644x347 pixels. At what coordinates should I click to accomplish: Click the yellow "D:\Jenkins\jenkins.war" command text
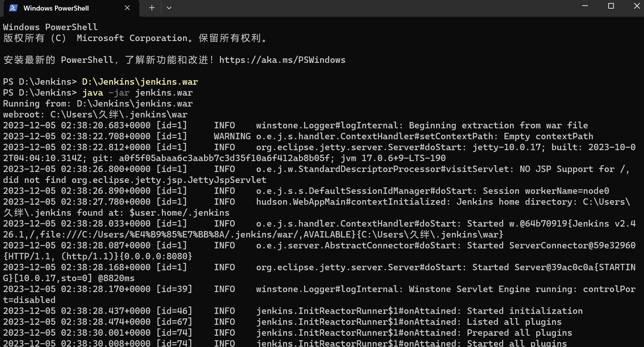pos(140,82)
